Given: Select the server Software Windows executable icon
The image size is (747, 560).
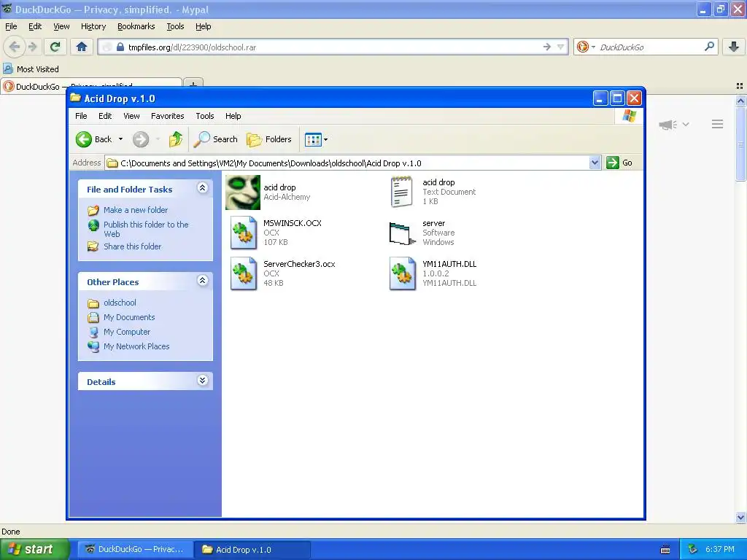Looking at the screenshot, I should pos(402,233).
